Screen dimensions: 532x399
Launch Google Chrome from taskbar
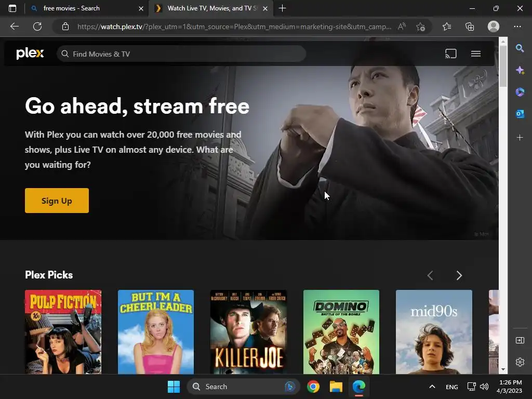[x=313, y=387]
